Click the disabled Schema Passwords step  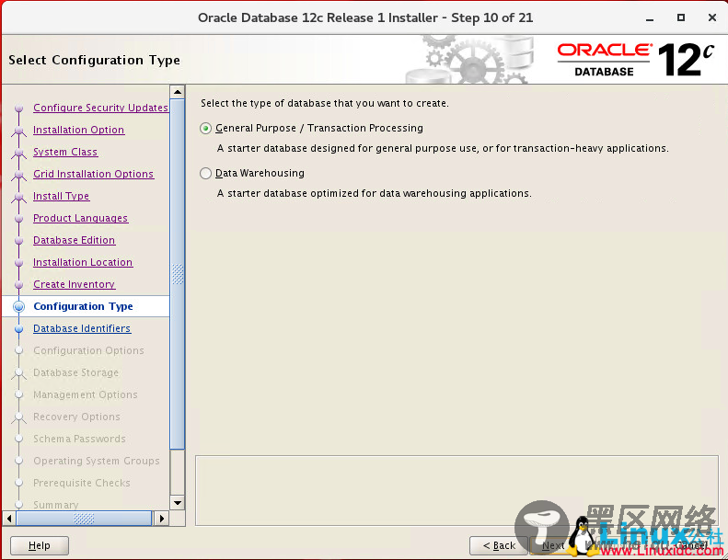point(79,439)
